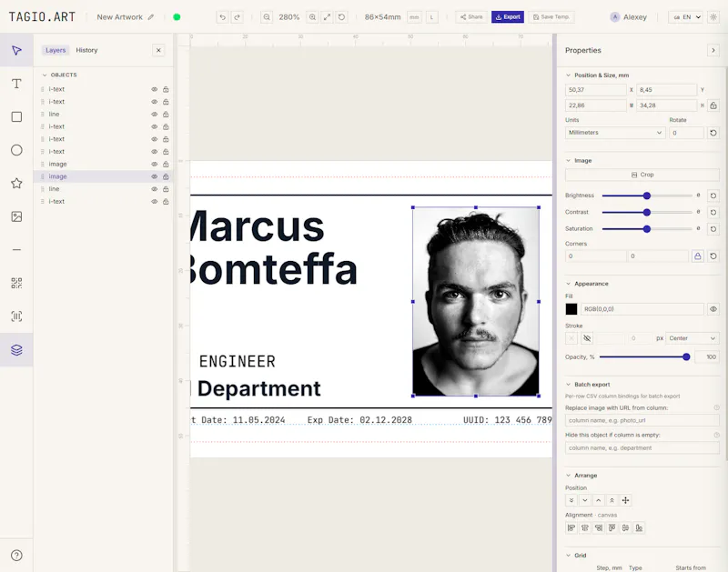Select the pointer selection tool

pos(16,50)
